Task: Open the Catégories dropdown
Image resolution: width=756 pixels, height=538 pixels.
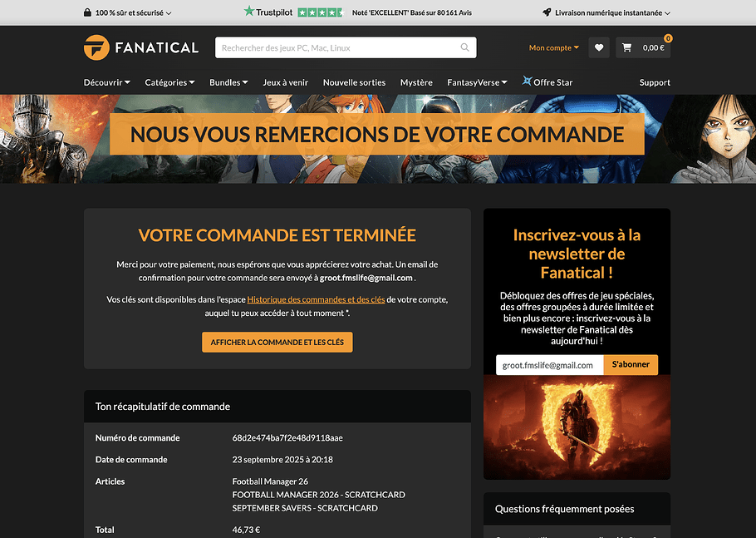Action: (x=169, y=82)
